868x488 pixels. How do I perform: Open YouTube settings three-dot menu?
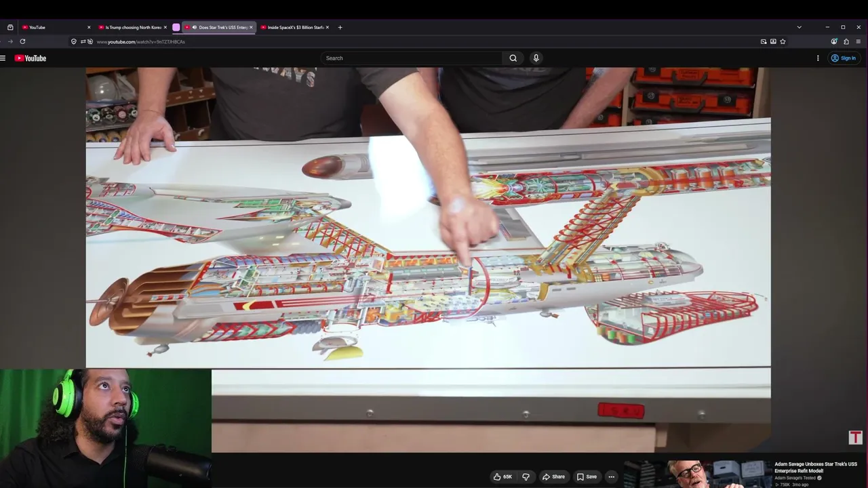tap(818, 58)
